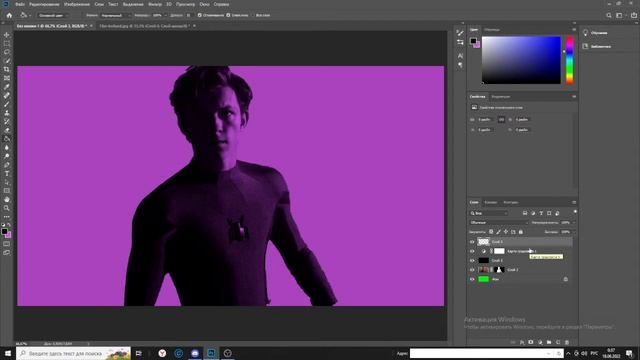Toggle lock transparent pixels

tap(491, 231)
